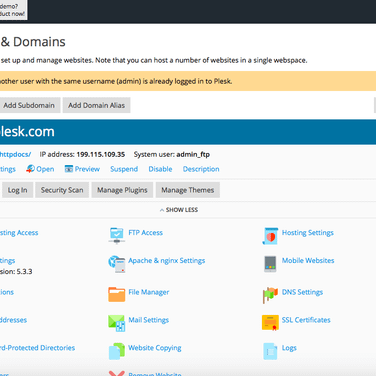The width and height of the screenshot is (376, 376).
Task: Click the File Manager folder icon
Action: 117,294
